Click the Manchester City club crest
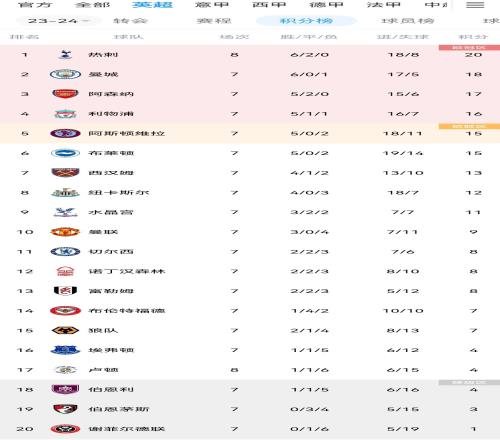 point(65,74)
